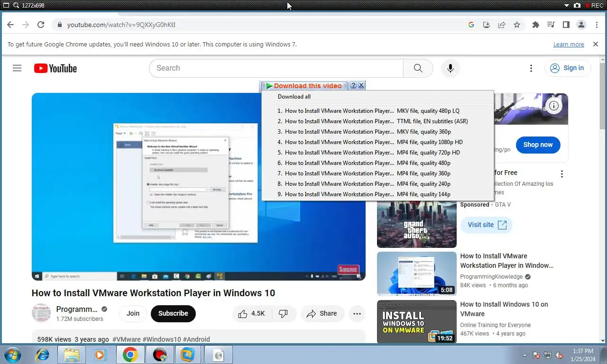Click the install app icon in address bar
Viewport: 607px width, 364px height.
coord(486,25)
